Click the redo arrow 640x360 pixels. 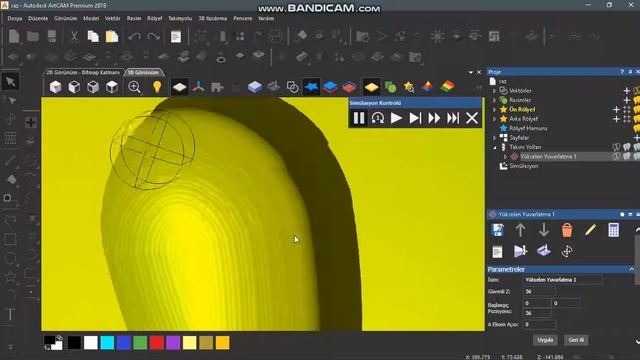[153, 37]
